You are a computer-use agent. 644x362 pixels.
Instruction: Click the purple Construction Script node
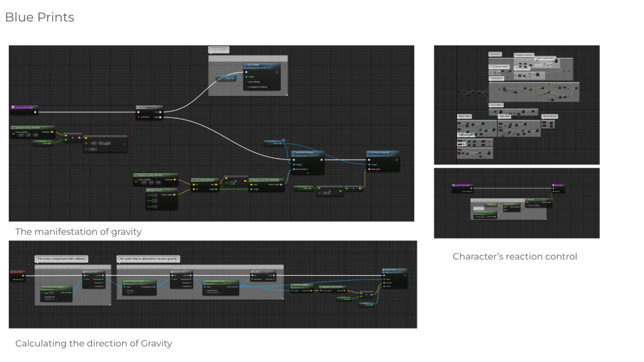pyautogui.click(x=23, y=108)
